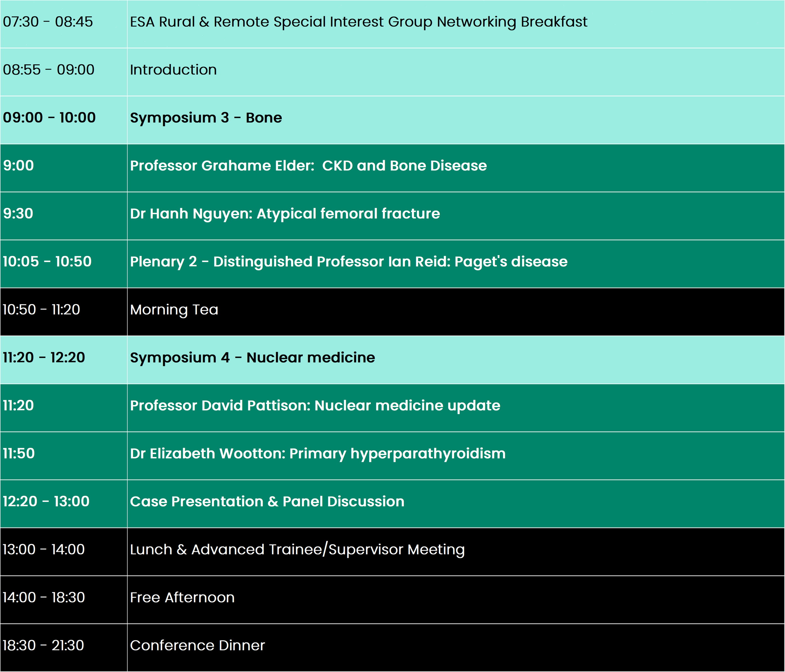Select the Free Afternoon entry

pos(182,598)
